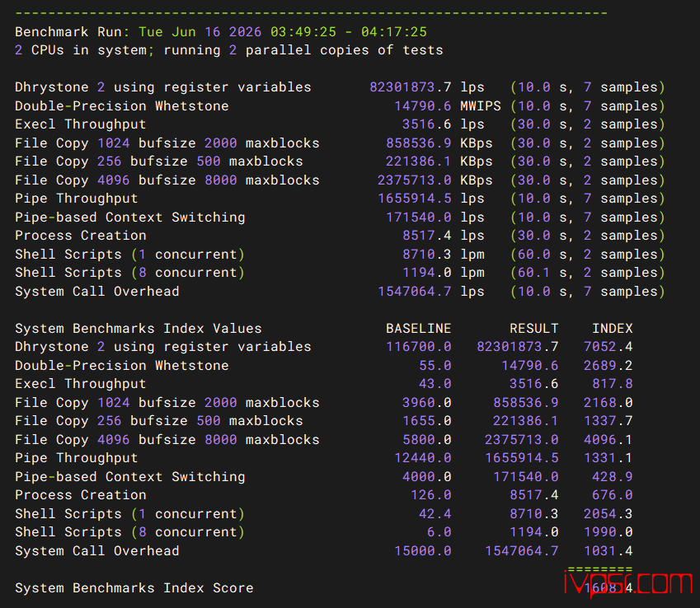The height and width of the screenshot is (608, 700).
Task: Click the BASELINE column header
Action: (418, 329)
